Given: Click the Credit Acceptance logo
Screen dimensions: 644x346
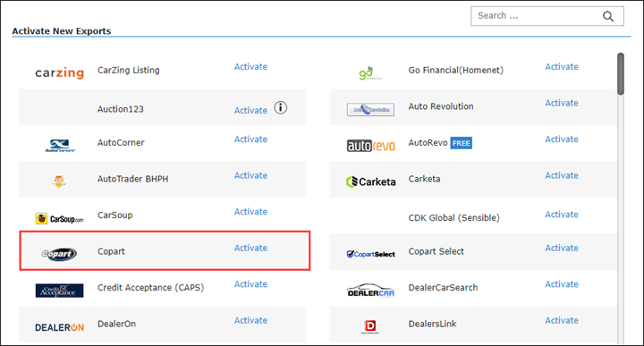Looking at the screenshot, I should 60,291.
